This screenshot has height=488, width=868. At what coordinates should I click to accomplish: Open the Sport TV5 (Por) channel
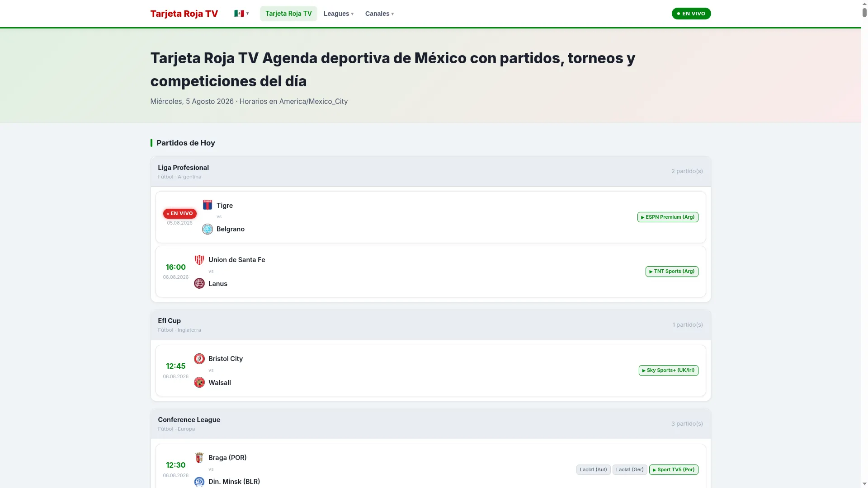674,470
